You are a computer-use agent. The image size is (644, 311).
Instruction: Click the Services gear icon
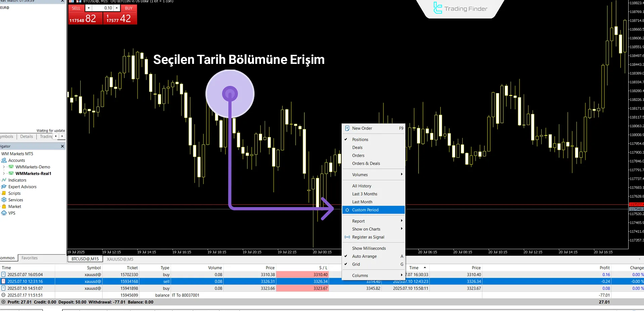pos(4,200)
